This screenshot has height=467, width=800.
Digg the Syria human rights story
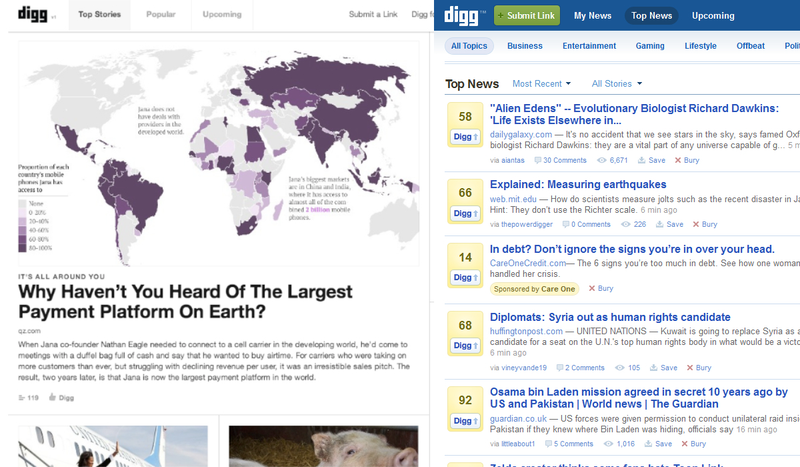[465, 346]
